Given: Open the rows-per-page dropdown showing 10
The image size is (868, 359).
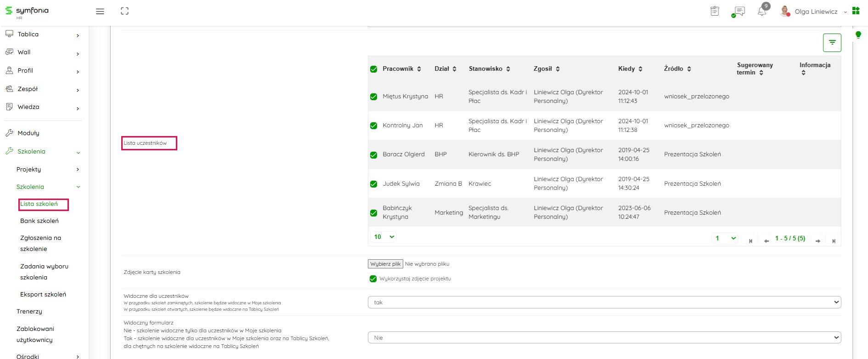Looking at the screenshot, I should tap(383, 237).
